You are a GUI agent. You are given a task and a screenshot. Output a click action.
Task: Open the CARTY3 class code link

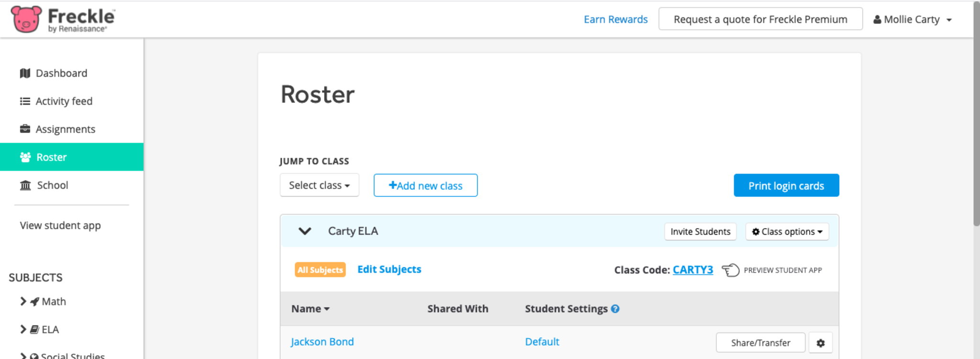click(x=692, y=270)
